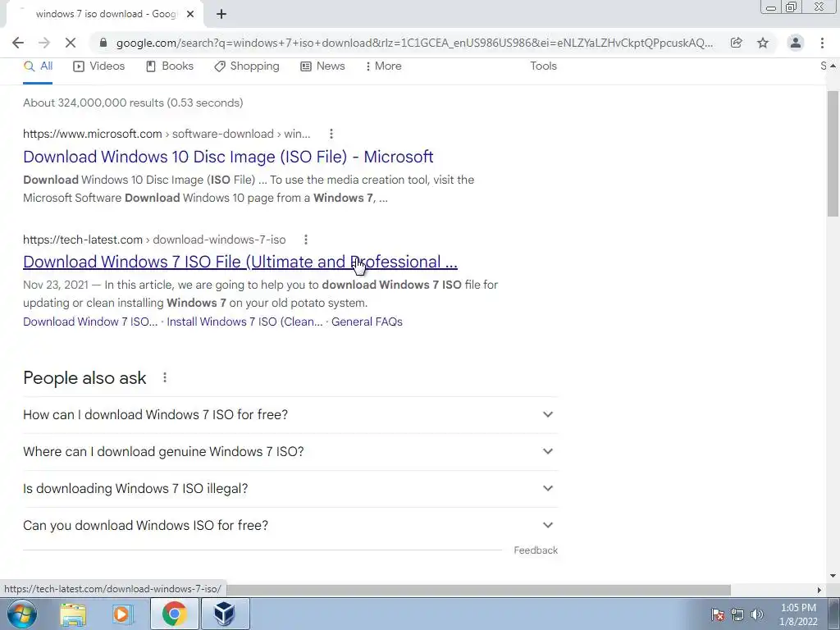
Task: Click the padlock site info icon
Action: tap(103, 43)
